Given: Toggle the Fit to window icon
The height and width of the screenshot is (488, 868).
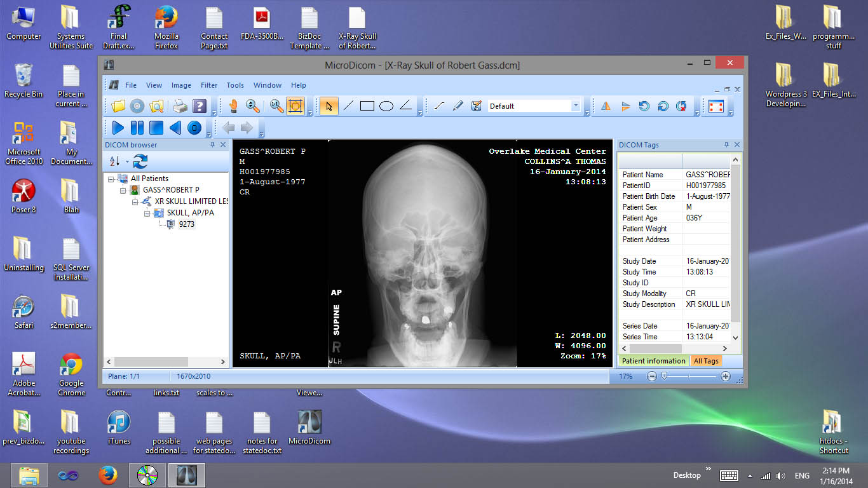Looking at the screenshot, I should (295, 106).
